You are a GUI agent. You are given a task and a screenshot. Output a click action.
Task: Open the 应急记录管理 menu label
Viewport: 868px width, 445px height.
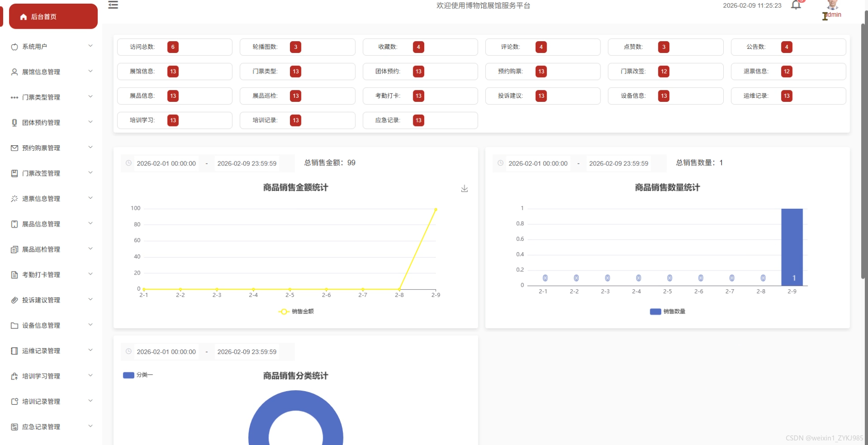coord(41,427)
